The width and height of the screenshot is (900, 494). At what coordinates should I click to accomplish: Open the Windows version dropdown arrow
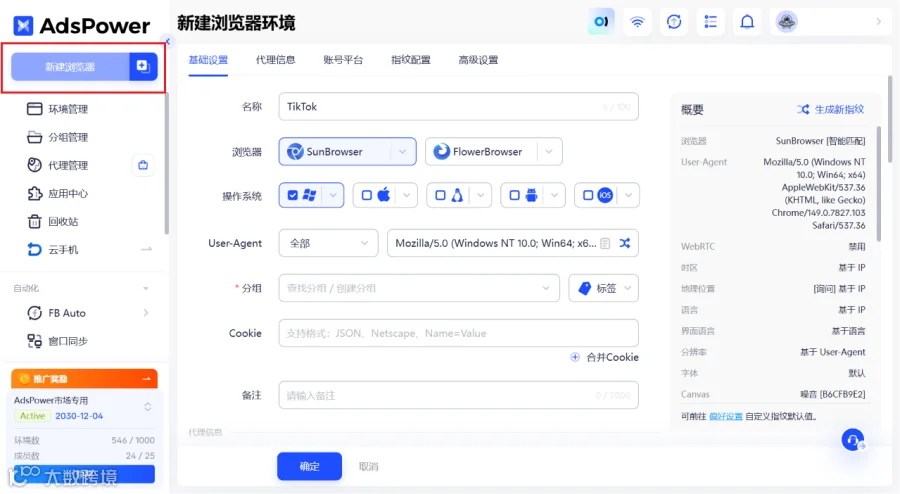click(333, 195)
